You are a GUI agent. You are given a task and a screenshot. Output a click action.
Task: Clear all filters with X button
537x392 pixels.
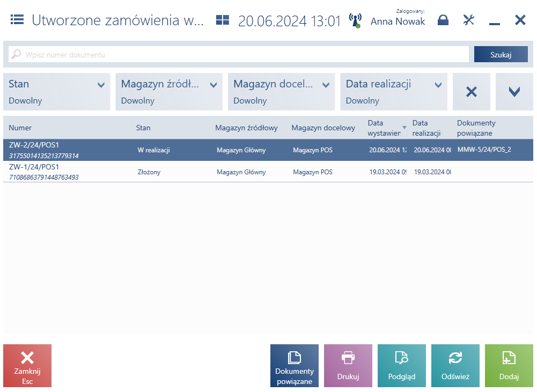click(x=472, y=92)
